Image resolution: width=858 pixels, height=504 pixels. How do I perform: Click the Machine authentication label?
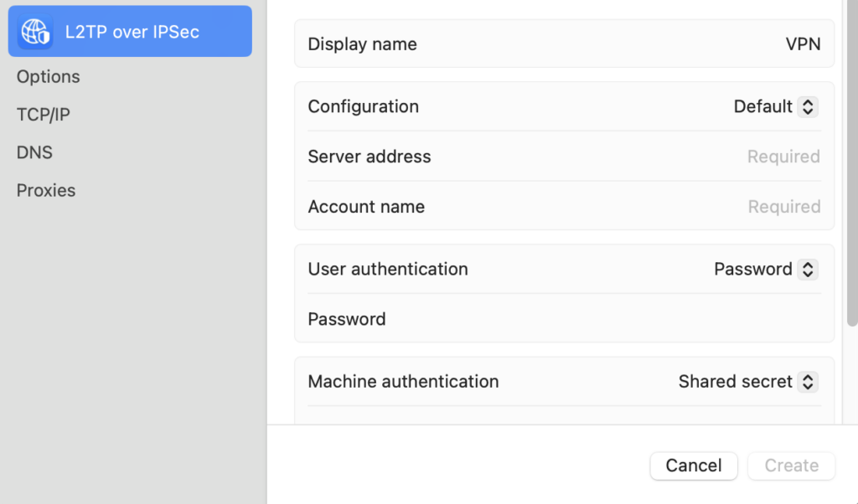click(403, 382)
